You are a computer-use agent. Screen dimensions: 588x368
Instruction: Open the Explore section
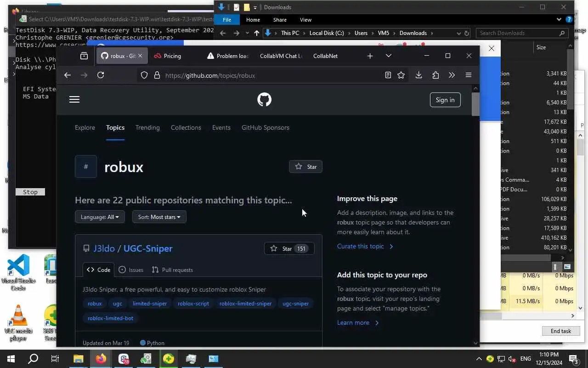pyautogui.click(x=85, y=127)
